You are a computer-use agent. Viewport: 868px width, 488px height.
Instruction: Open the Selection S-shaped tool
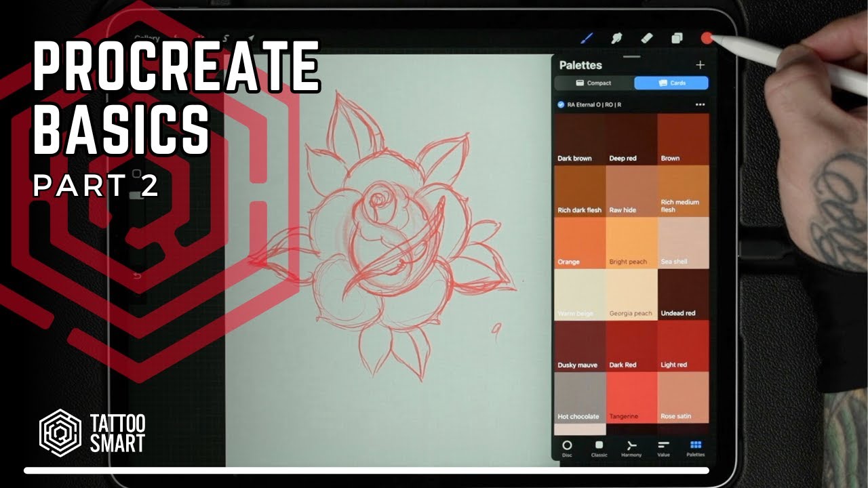[226, 39]
